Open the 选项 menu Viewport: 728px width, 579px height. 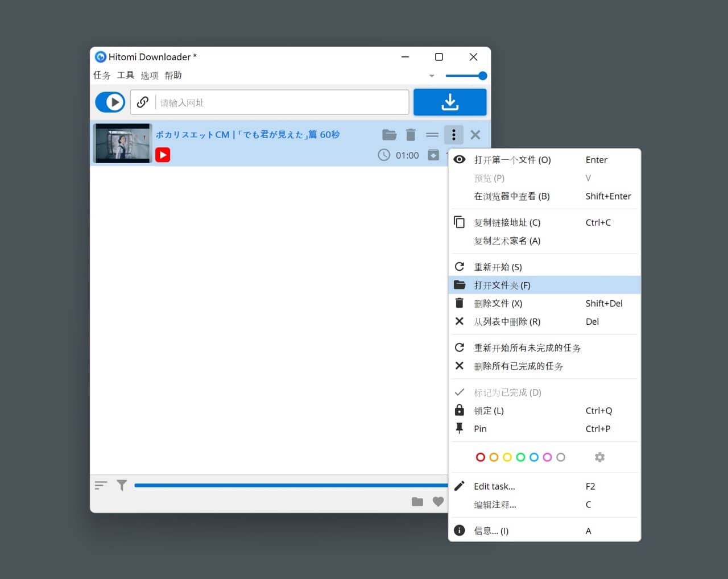[x=150, y=75]
